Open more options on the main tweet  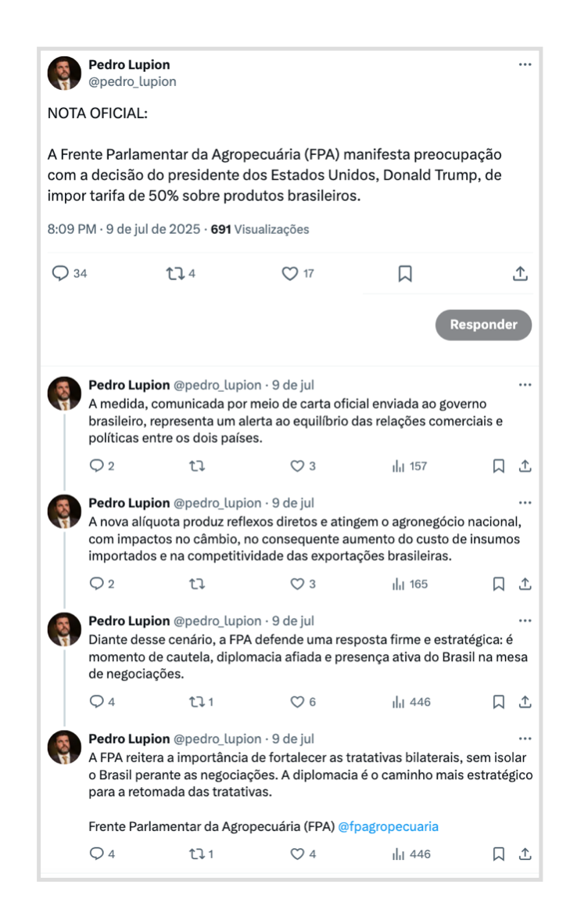click(525, 64)
